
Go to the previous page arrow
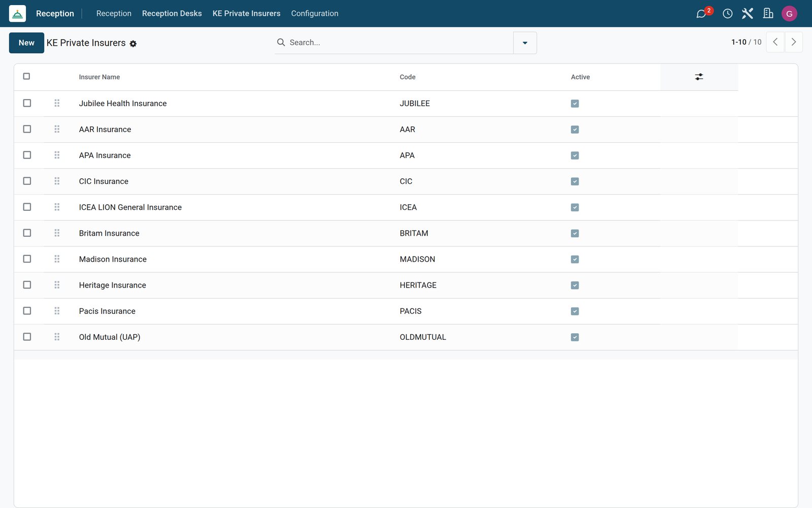pyautogui.click(x=775, y=42)
